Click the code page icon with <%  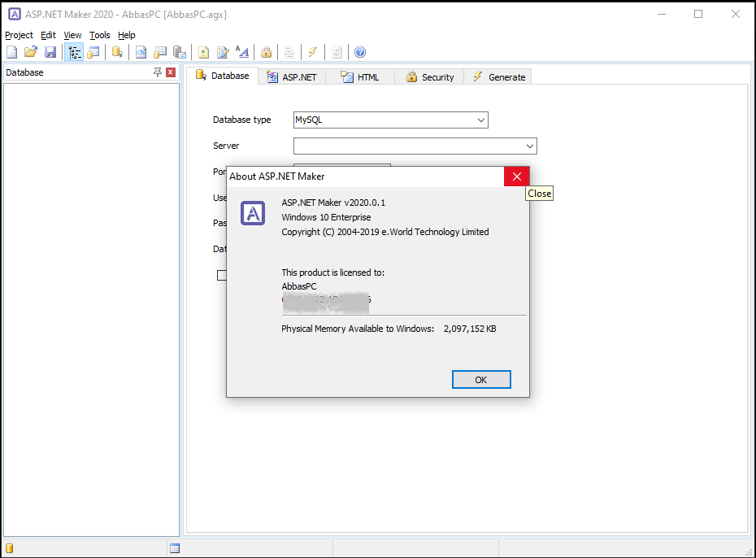tap(141, 52)
